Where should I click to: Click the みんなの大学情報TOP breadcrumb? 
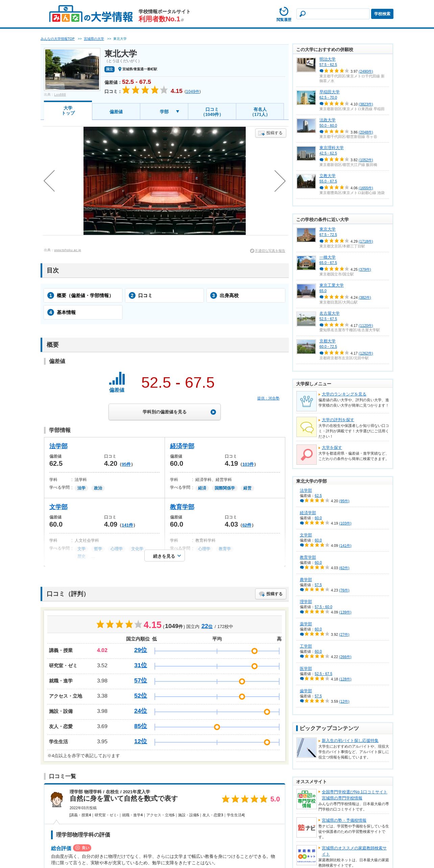point(57,39)
